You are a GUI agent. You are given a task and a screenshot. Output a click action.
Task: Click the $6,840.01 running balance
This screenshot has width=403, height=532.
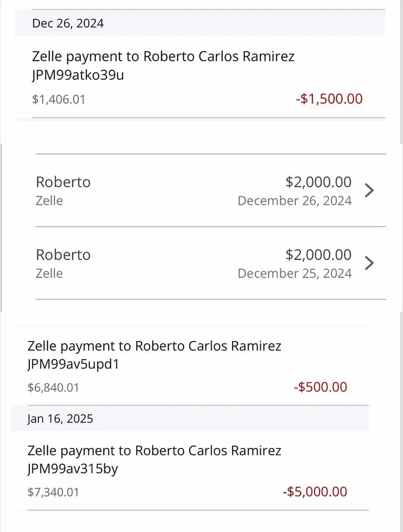pyautogui.click(x=53, y=388)
